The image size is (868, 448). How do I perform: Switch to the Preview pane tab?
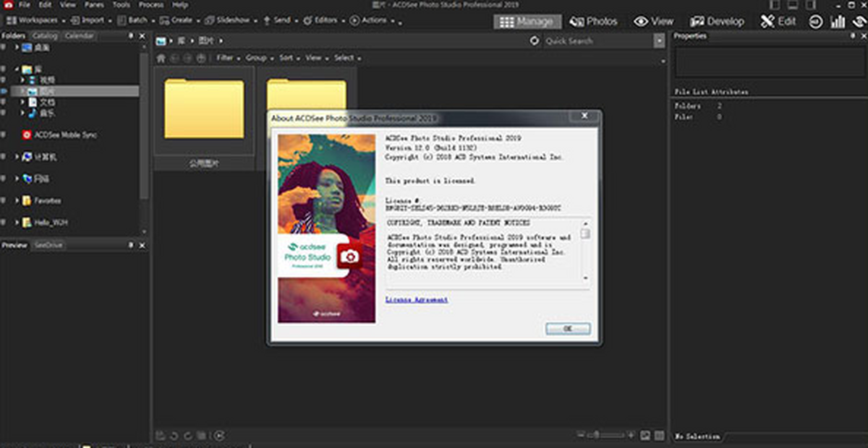pos(14,245)
